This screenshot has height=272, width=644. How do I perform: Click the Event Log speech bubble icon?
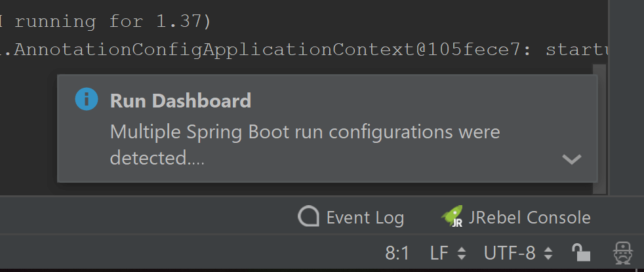308,217
